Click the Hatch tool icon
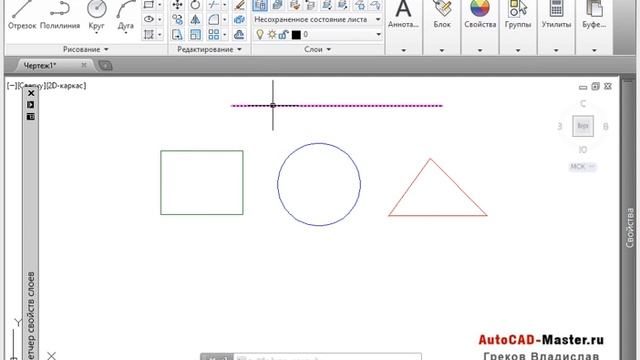Viewport: 640px width, 360px height. coord(149,34)
